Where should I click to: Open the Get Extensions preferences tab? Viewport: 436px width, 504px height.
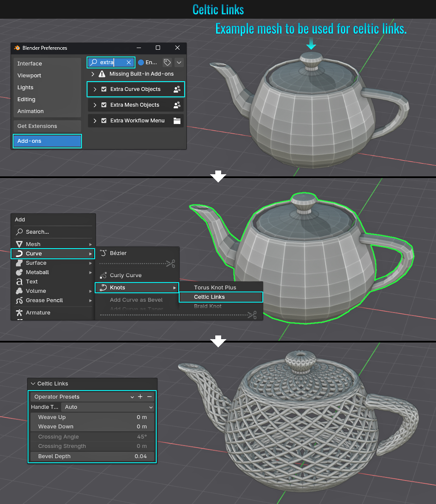(47, 126)
